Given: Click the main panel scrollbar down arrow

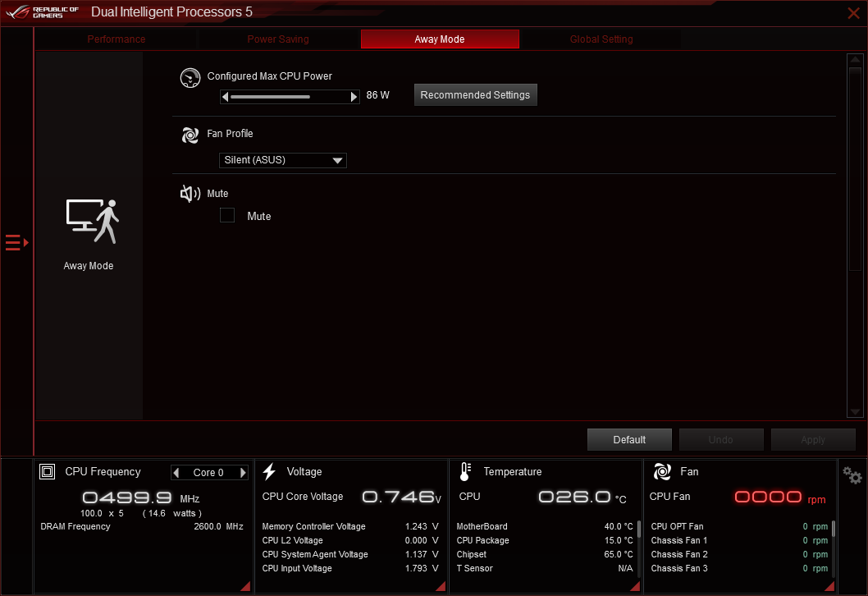Looking at the screenshot, I should pyautogui.click(x=855, y=411).
